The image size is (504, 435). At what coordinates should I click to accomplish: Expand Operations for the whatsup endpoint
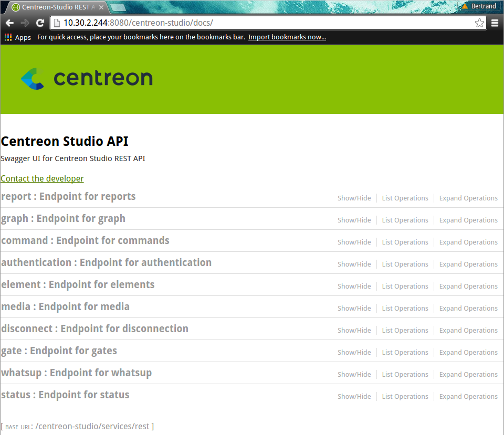[x=468, y=374]
